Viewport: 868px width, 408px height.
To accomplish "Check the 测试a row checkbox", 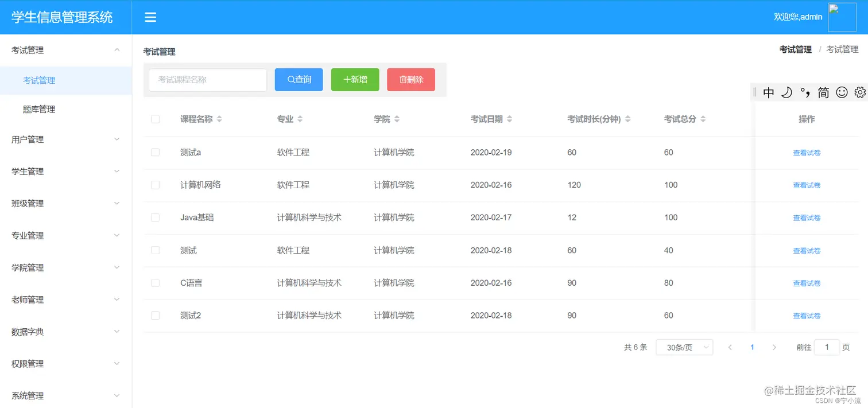I will 155,152.
